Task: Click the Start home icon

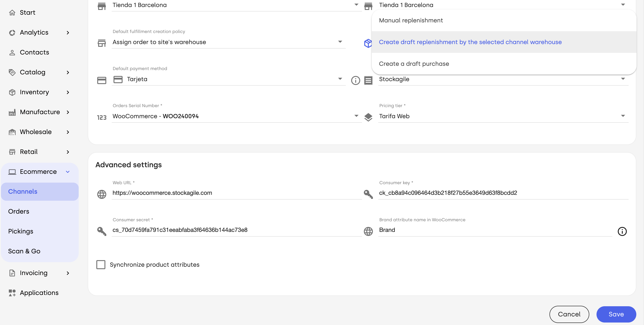Action: [x=12, y=12]
